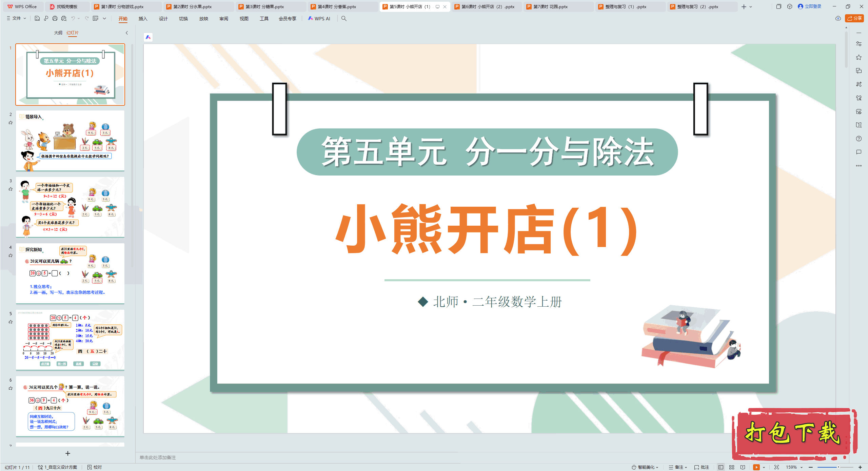Switch to reading view
868x471 pixels.
[743, 467]
